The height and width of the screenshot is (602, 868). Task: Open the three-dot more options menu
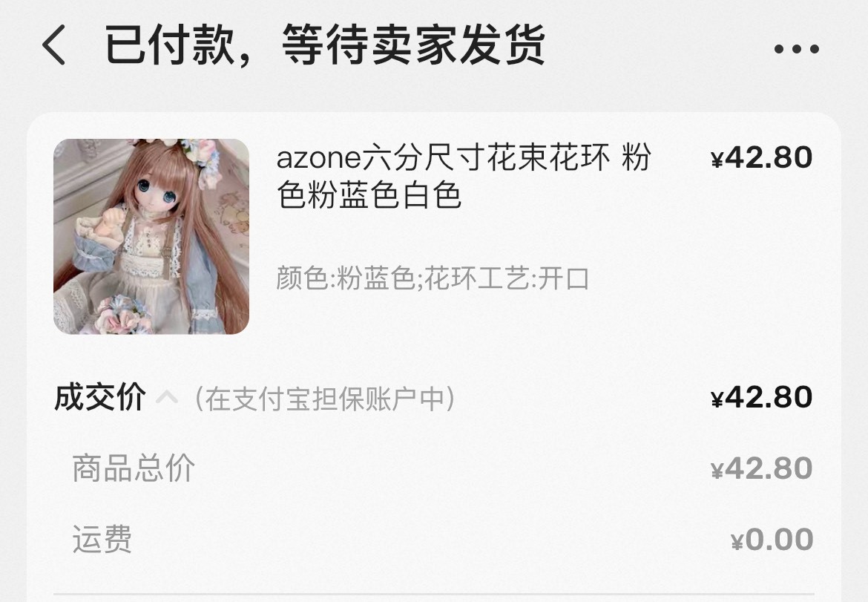[x=797, y=49]
